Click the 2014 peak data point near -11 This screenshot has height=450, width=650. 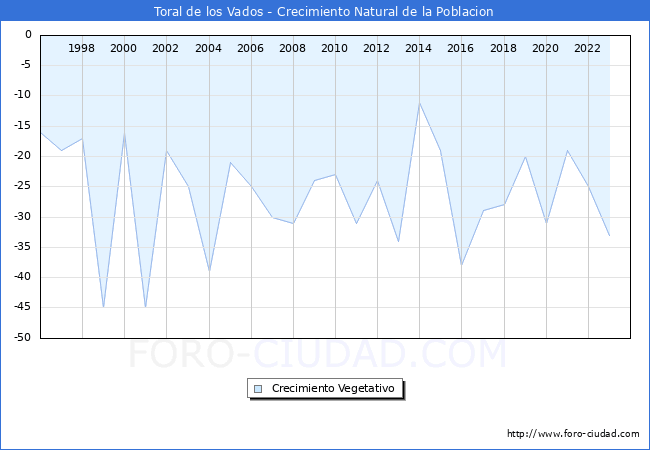(x=420, y=103)
